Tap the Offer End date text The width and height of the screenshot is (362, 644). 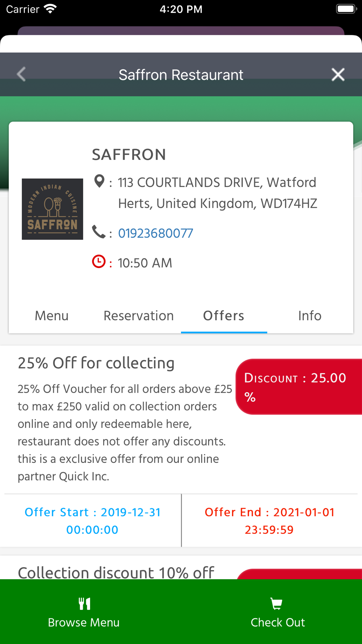pyautogui.click(x=269, y=521)
